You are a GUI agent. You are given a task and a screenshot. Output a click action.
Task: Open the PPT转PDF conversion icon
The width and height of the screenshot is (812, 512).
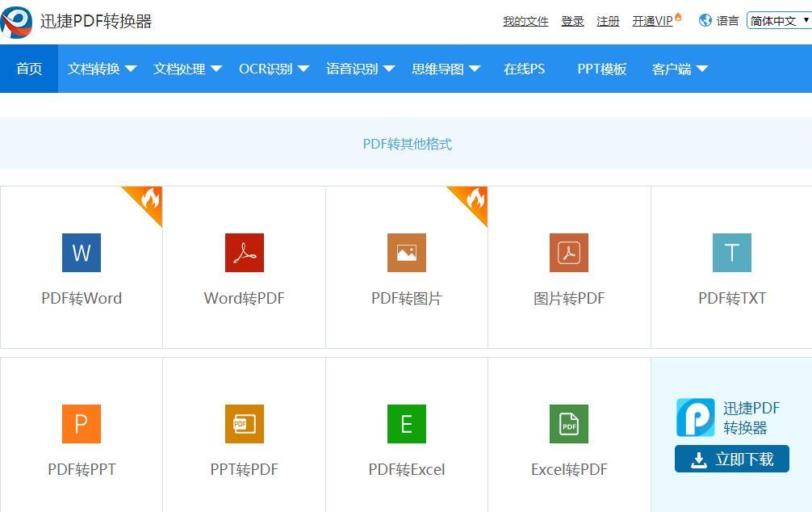(244, 424)
